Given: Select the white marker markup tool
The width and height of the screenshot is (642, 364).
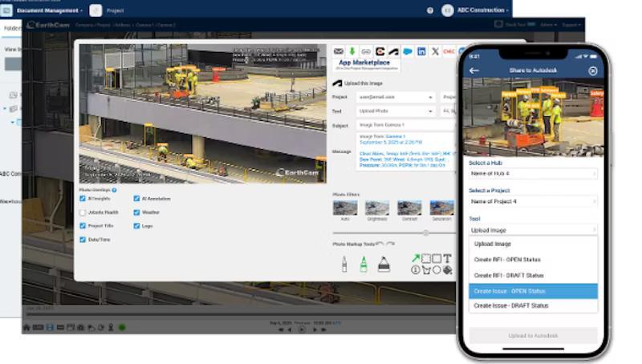Looking at the screenshot, I should click(x=344, y=264).
